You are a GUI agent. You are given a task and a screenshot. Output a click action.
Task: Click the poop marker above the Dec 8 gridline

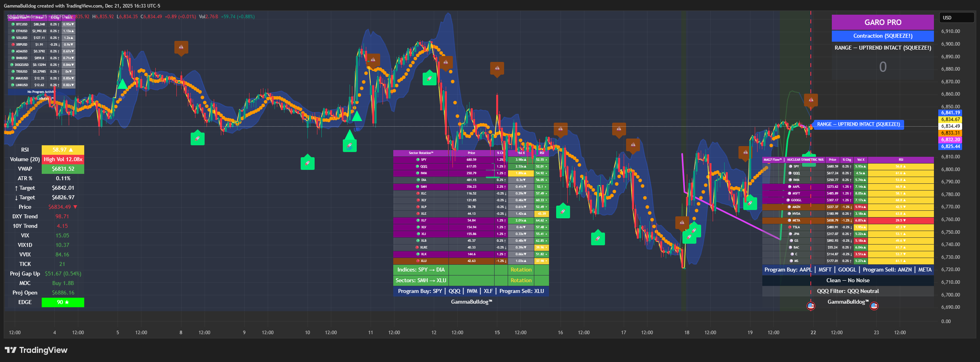181,48
